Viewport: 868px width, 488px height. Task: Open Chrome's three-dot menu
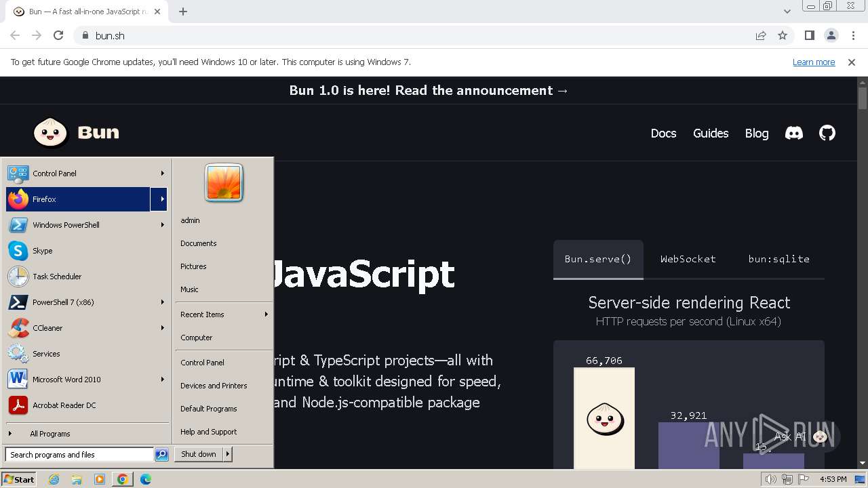pos(853,35)
